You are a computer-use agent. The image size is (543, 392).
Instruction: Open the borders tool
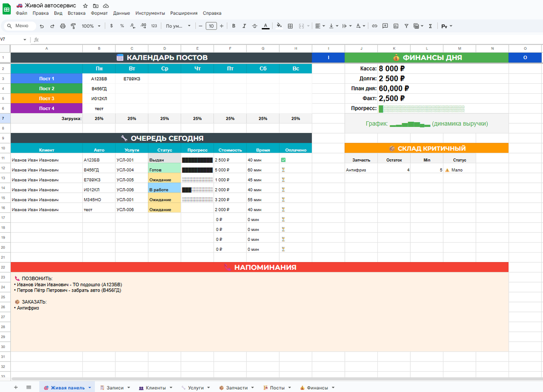(290, 26)
